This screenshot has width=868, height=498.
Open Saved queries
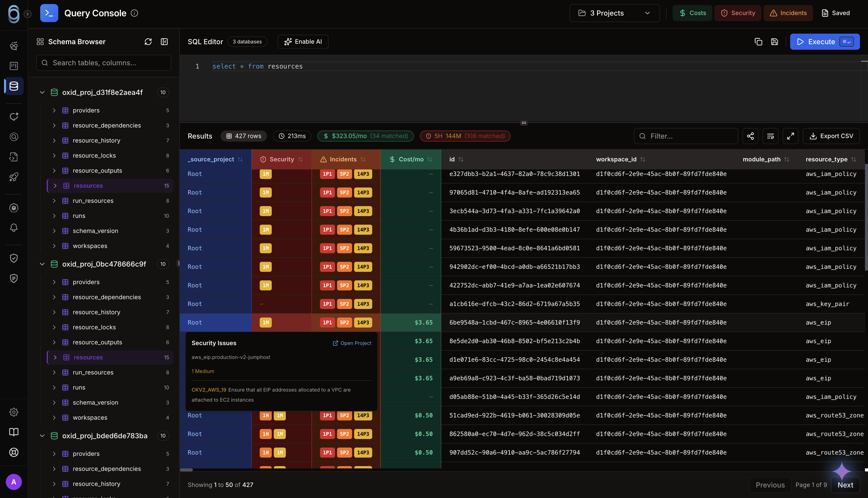tap(836, 13)
